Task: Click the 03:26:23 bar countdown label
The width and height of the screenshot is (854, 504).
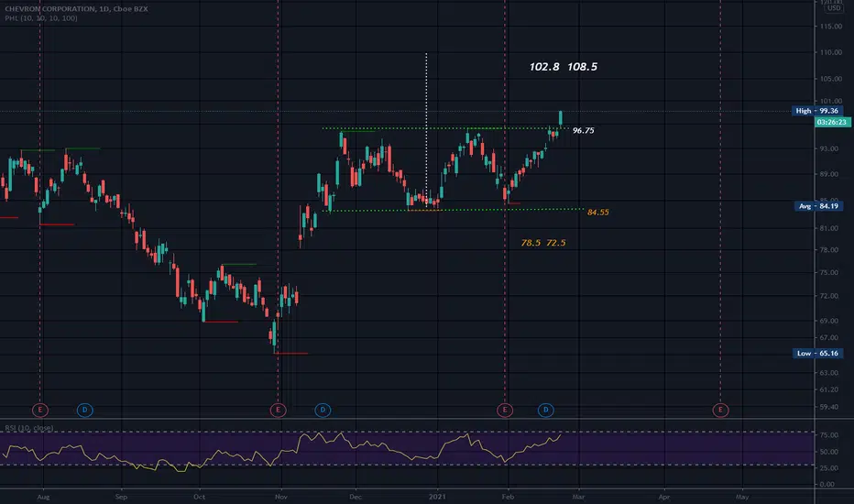Action: 832,122
